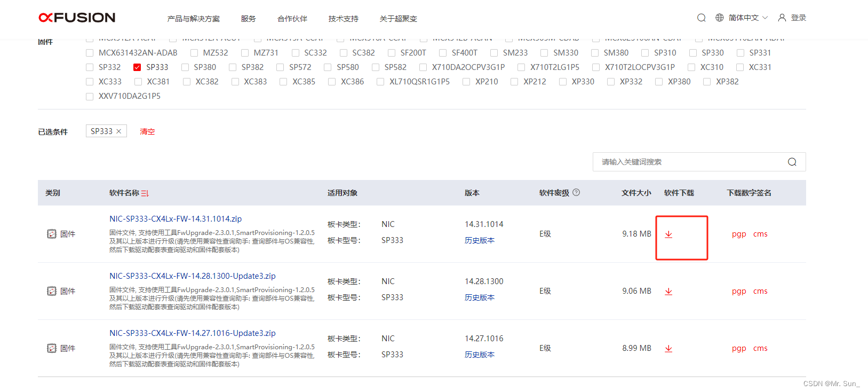Download cms signature for 14.31.1014 firmware
The width and height of the screenshot is (868, 392).
[760, 234]
